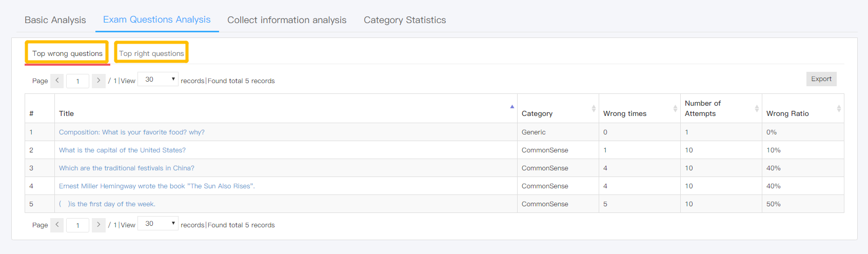Viewport: 868px width, 254px height.
Task: Click the top page number input field
Action: (x=77, y=81)
